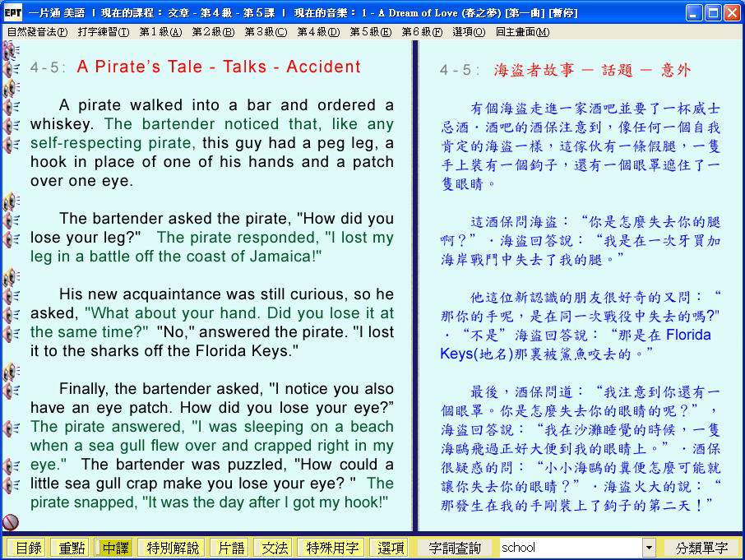Screen dimensions: 745x560
Task: Open the 自然發音法 phonics menu
Action: (x=37, y=31)
